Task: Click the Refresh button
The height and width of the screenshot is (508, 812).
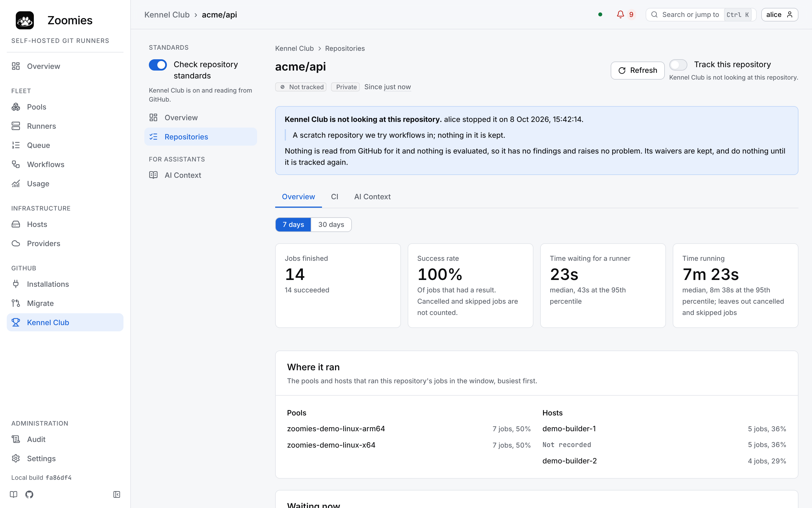Action: tap(637, 70)
